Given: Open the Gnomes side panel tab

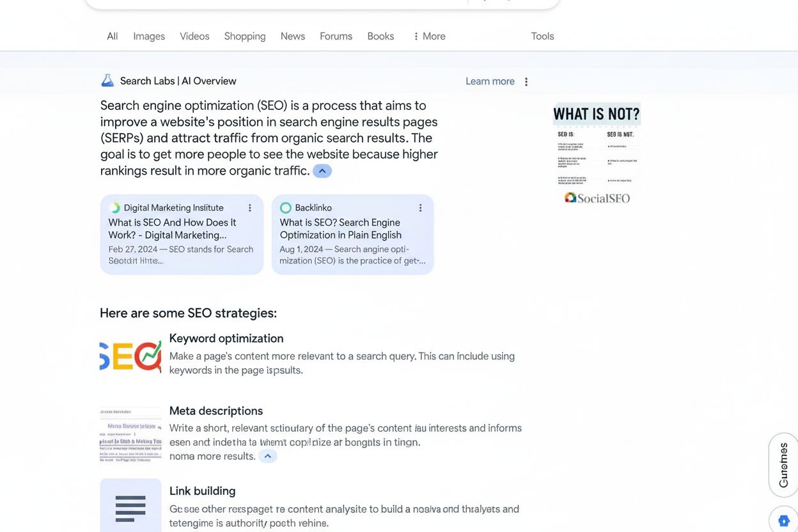Looking at the screenshot, I should [783, 463].
